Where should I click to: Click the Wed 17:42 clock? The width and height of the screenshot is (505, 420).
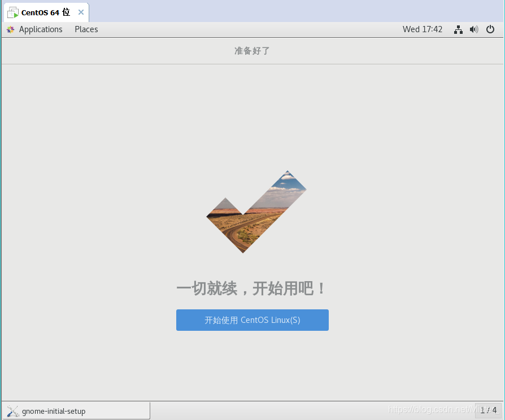tap(422, 29)
